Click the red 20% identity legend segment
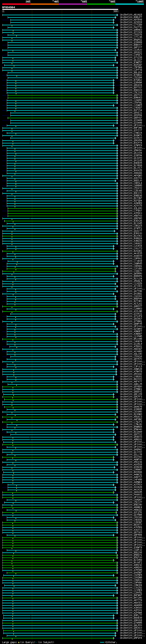This screenshot has height=644, width=146. pos(16,4)
